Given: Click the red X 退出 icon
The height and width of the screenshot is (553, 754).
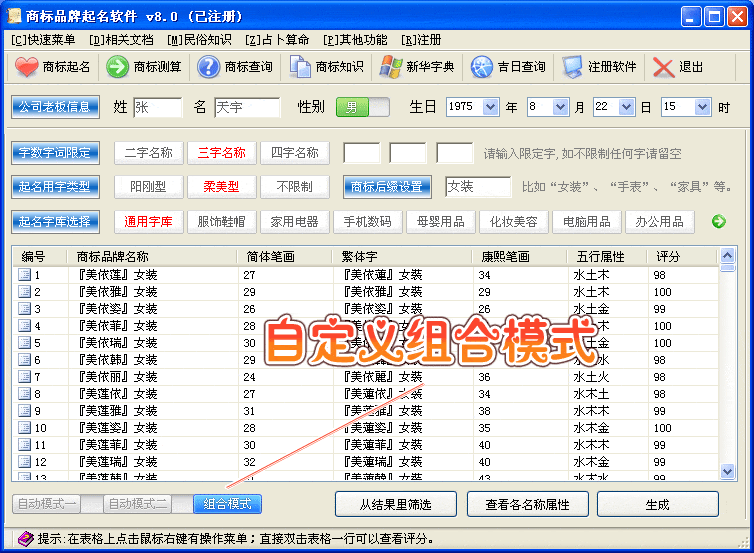Looking at the screenshot, I should [663, 67].
